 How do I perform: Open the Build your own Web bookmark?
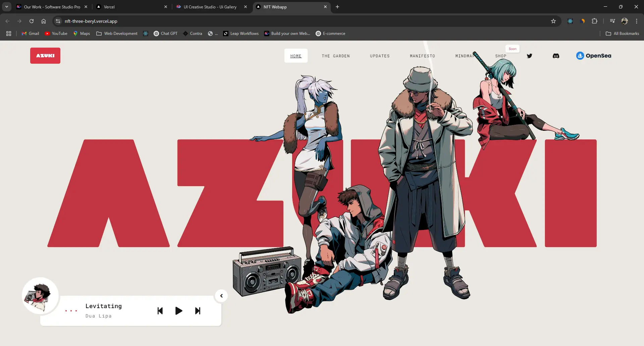(x=287, y=34)
